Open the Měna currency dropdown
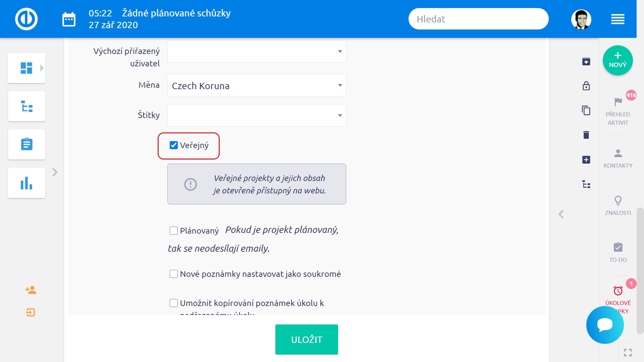The height and width of the screenshot is (362, 644). (257, 85)
